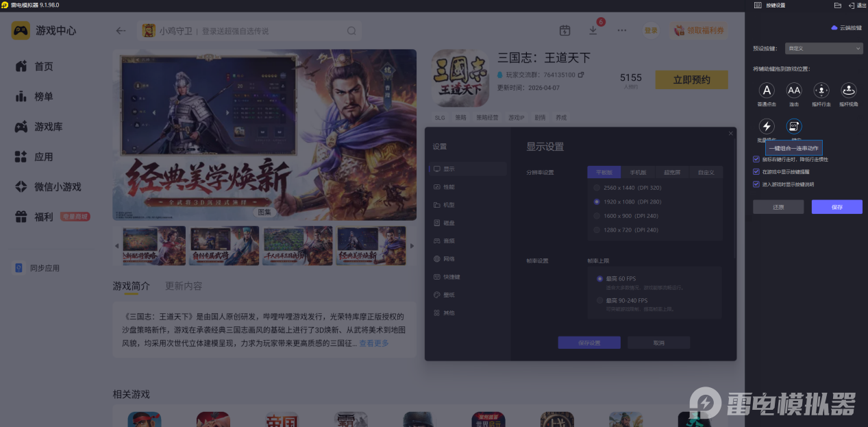Select the lightning bolt batch-operation key icon
Screen dimensions: 868x427
[x=767, y=126]
